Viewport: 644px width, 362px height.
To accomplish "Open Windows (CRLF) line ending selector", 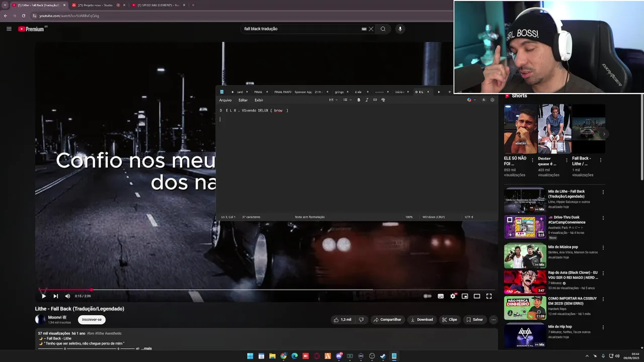I will pos(434,217).
